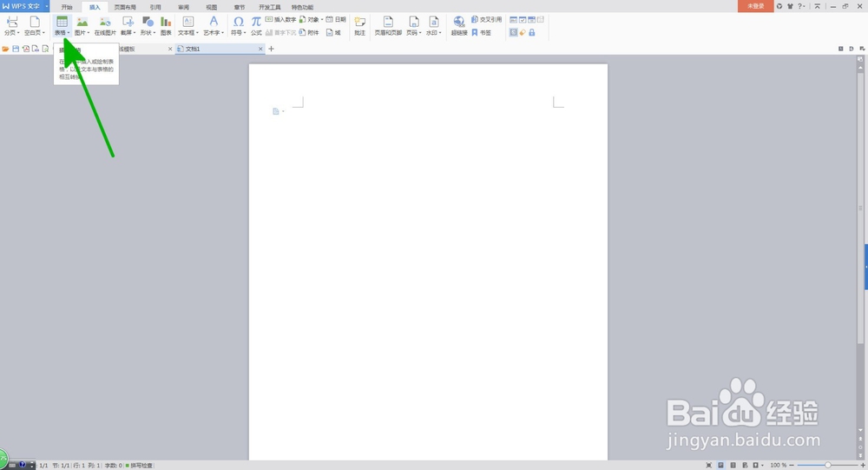Click the skin shirt icon in title bar
The height and width of the screenshot is (470, 868).
790,6
